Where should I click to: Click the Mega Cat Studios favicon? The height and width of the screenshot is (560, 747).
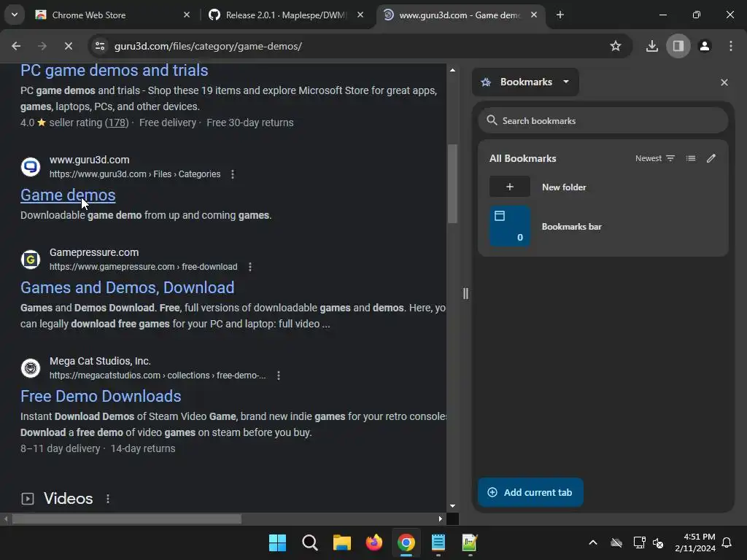[31, 368]
